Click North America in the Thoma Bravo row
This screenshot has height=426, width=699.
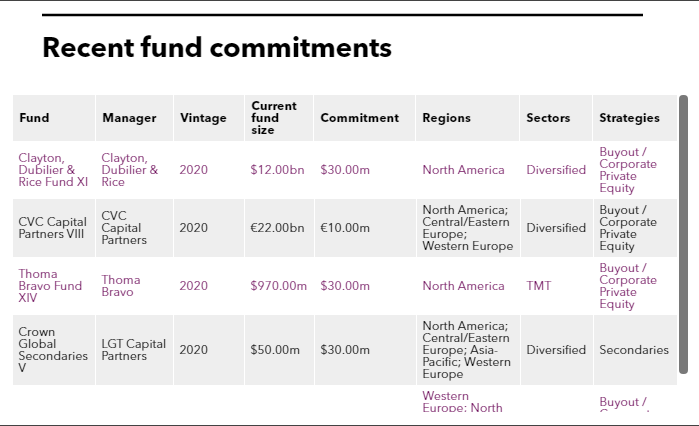(x=463, y=286)
